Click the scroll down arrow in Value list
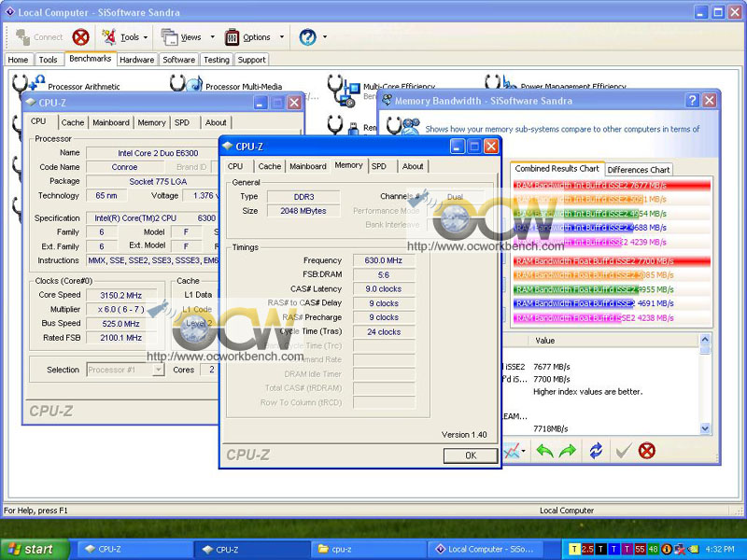Viewport: 747px width, 560px height. click(x=705, y=428)
